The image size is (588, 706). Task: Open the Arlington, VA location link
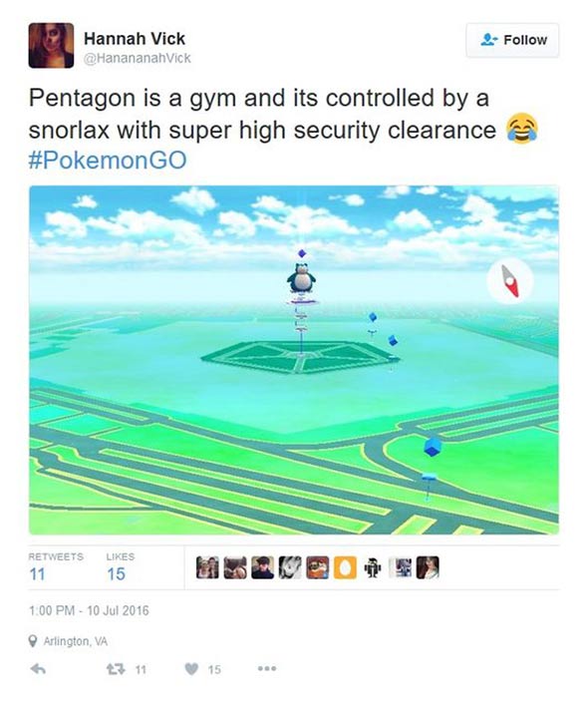click(x=76, y=641)
